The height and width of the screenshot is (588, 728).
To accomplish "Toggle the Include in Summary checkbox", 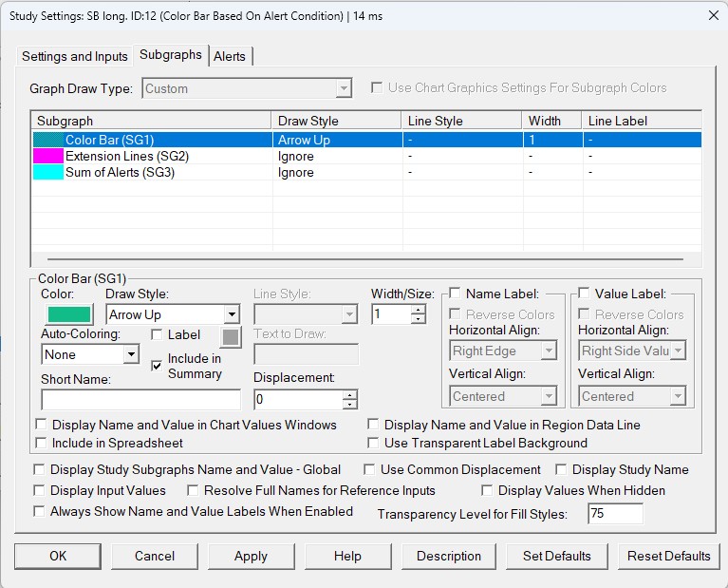I will (x=157, y=366).
